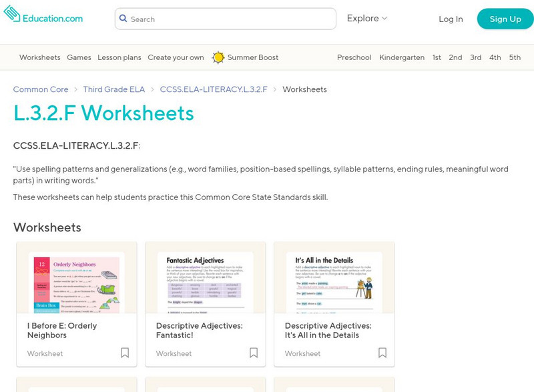Open Descriptive Adjectives: Fantastic! title
534x392 pixels.
[x=199, y=331]
